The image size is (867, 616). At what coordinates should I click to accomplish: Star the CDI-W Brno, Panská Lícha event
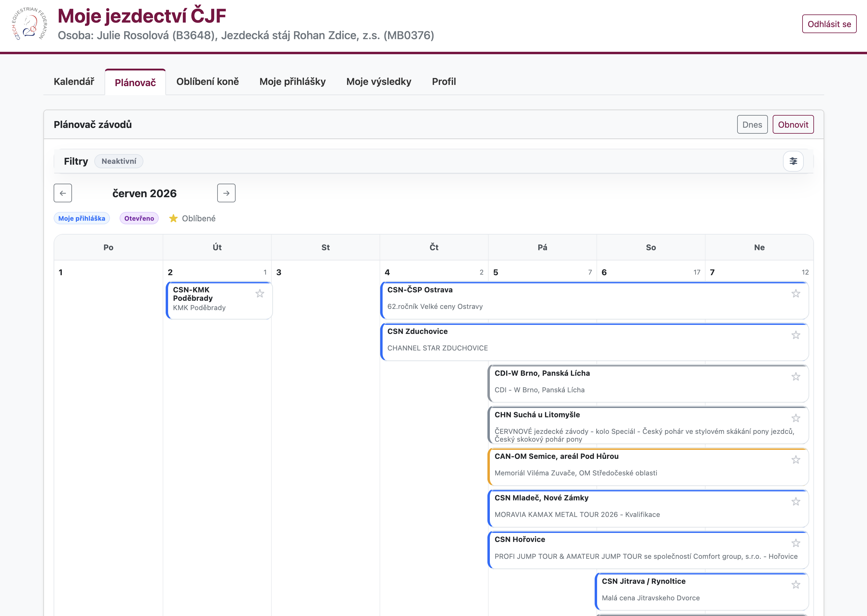coord(796,377)
